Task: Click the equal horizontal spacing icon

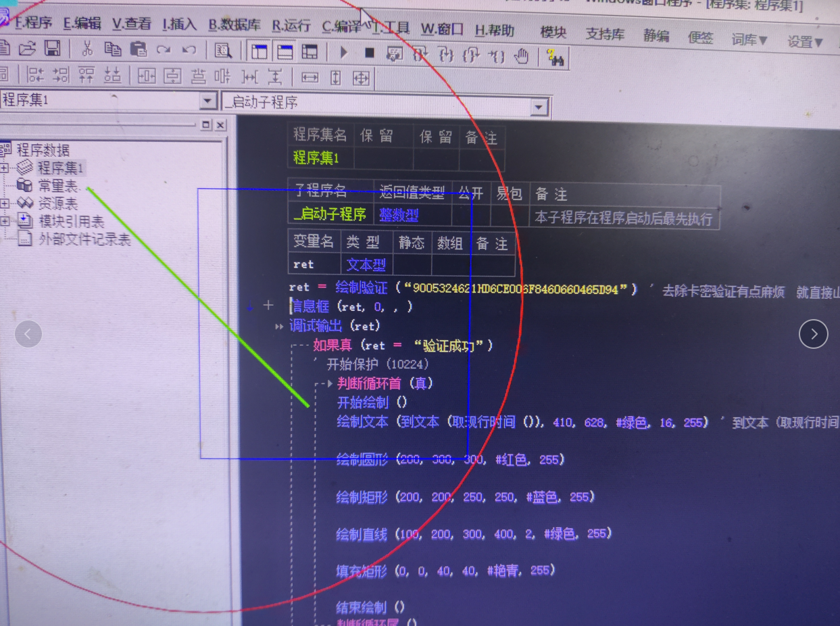Action: [249, 77]
